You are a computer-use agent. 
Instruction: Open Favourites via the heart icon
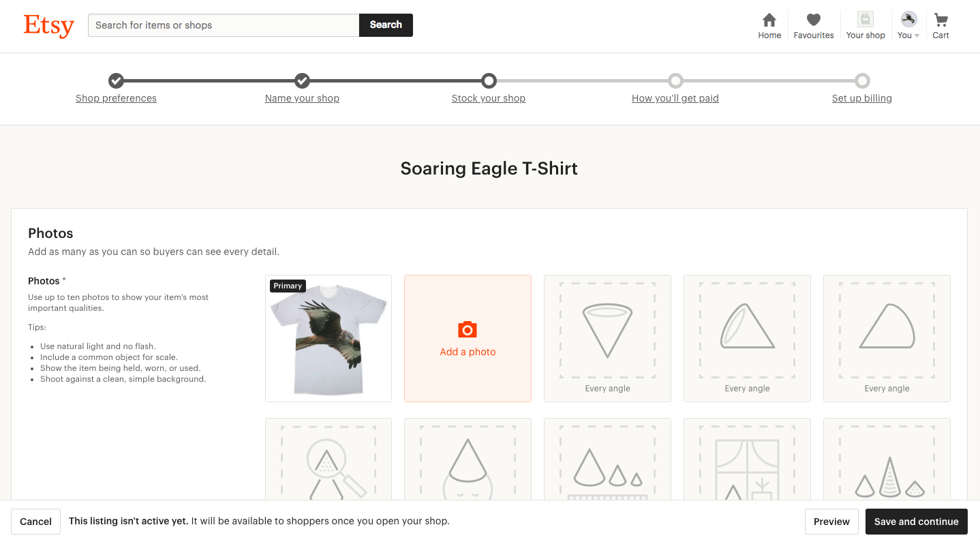tap(814, 21)
